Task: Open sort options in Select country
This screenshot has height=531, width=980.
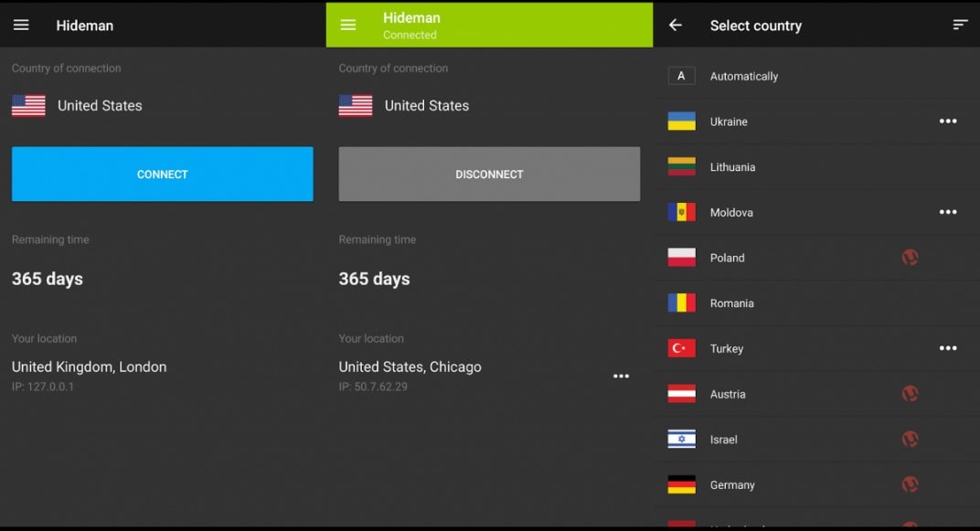Action: (960, 25)
